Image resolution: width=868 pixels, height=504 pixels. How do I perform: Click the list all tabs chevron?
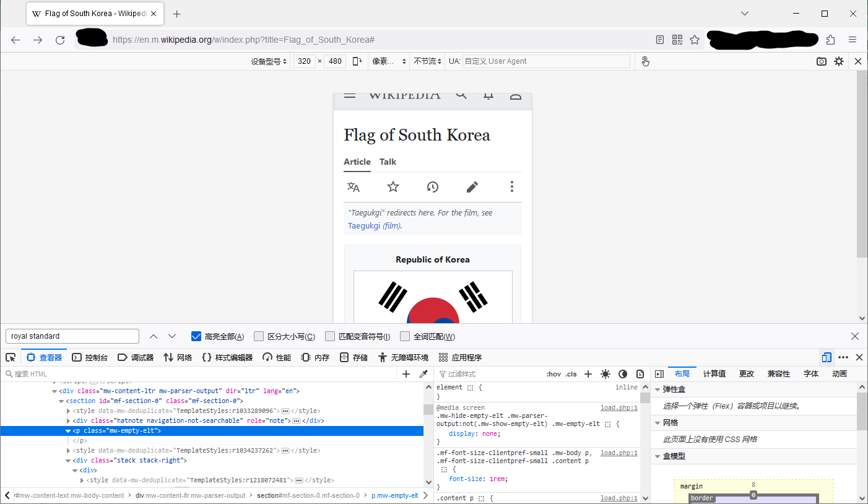point(745,14)
